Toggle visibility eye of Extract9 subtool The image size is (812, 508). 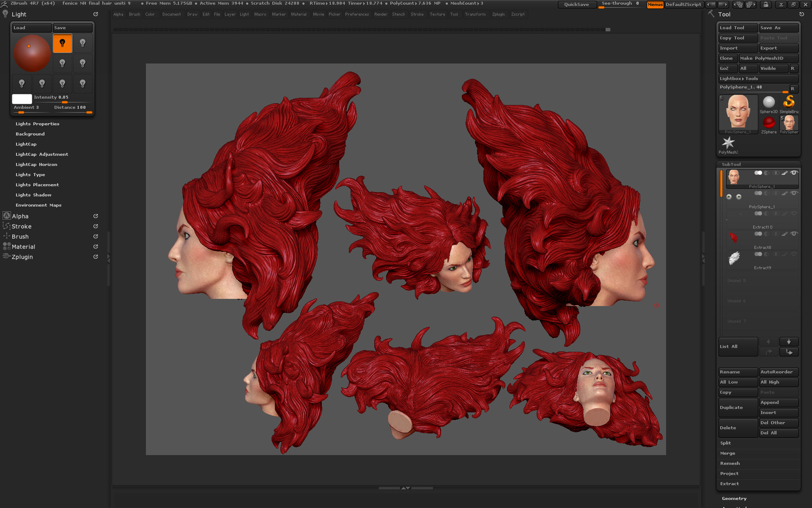point(794,254)
